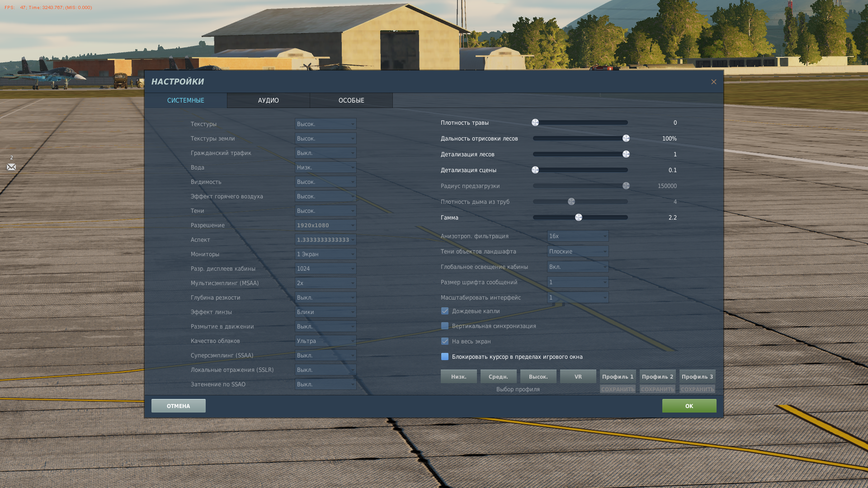
Task: Expand Масштабировать интерфейс dropdown
Action: click(x=578, y=297)
